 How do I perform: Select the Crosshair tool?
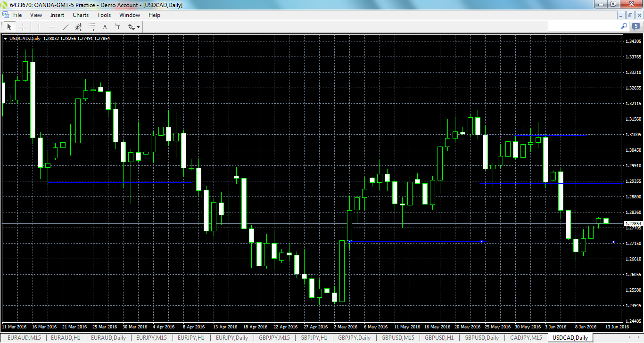[x=23, y=27]
